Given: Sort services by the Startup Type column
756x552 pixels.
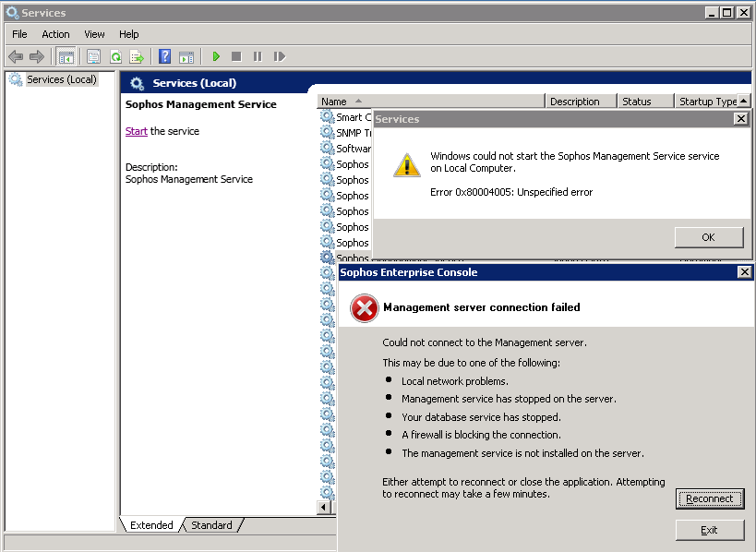Looking at the screenshot, I should click(x=706, y=102).
